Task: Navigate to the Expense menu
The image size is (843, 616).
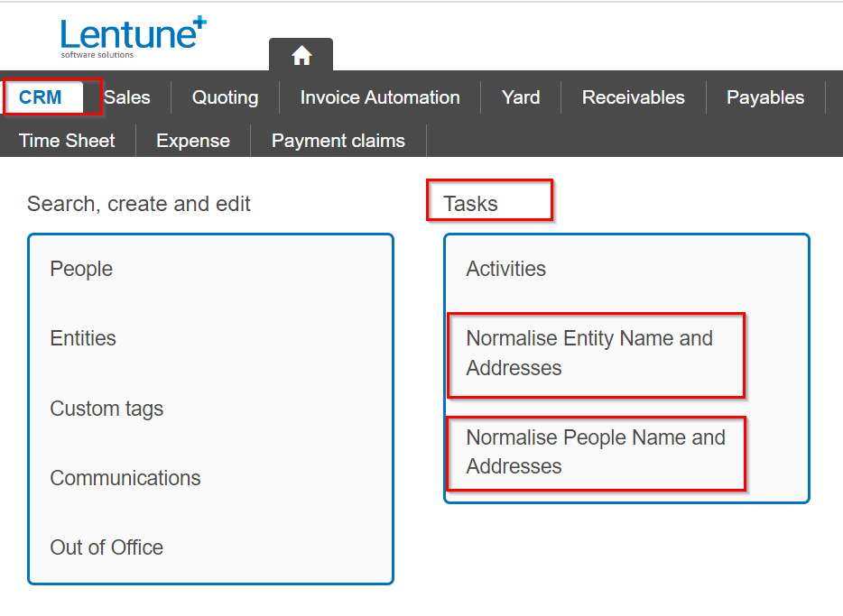Action: coord(193,141)
